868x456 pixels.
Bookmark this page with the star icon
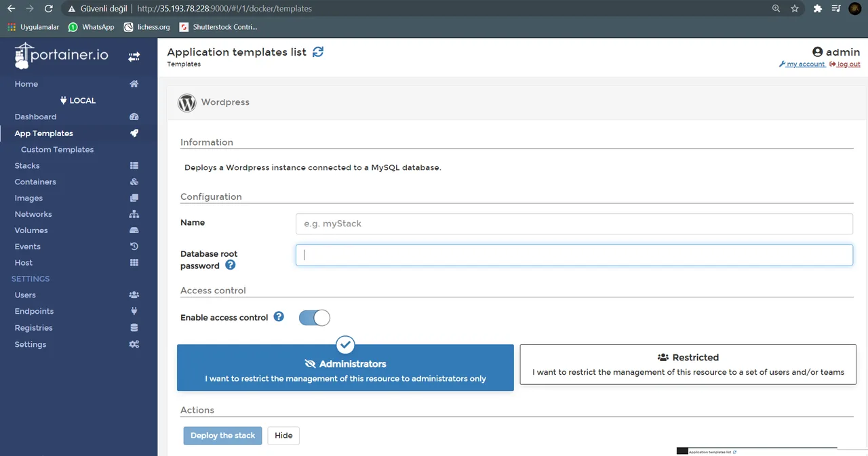tap(795, 9)
